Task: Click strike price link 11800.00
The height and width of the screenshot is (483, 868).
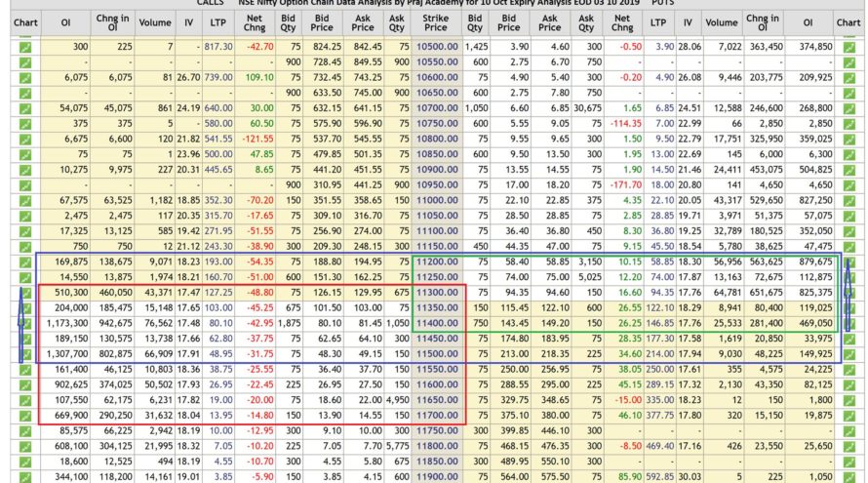Action: coord(437,446)
